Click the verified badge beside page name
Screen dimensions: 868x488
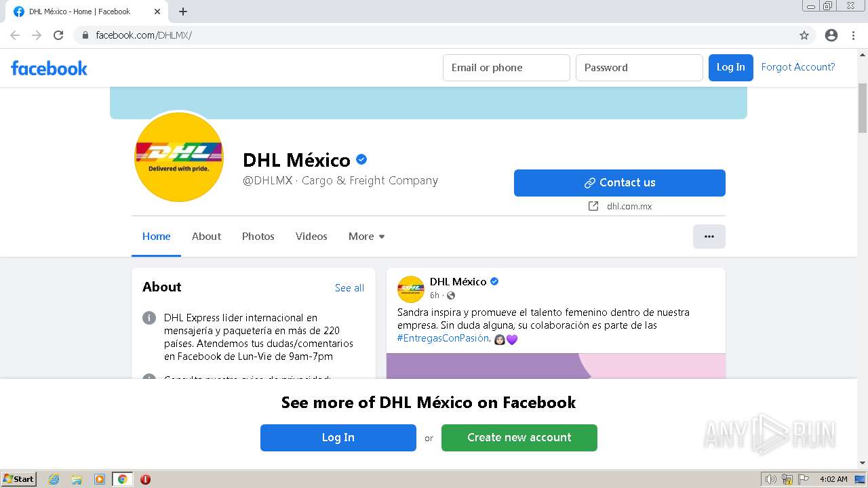click(361, 159)
